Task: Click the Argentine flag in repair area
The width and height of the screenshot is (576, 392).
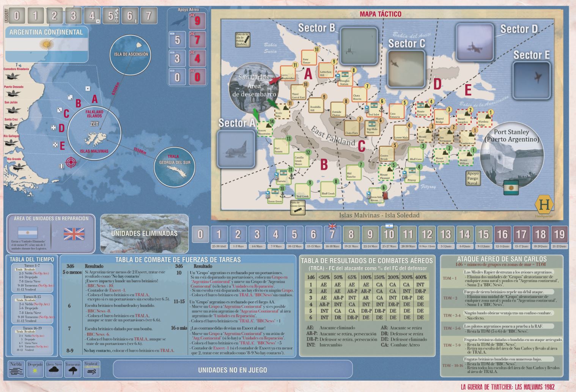Action: (x=28, y=233)
